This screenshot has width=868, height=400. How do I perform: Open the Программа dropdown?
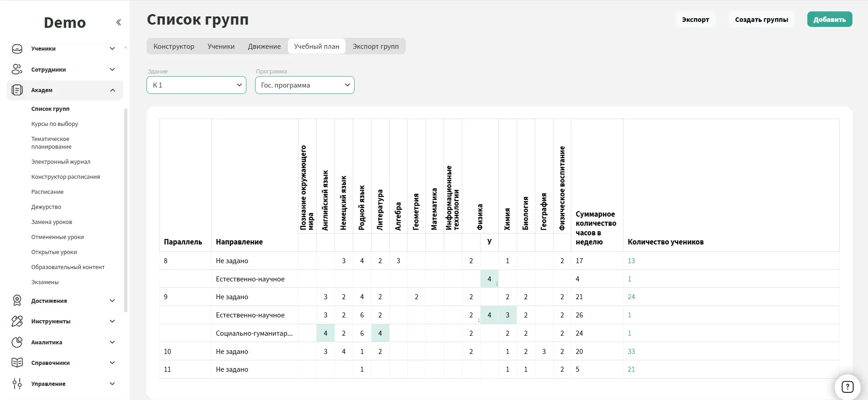pyautogui.click(x=304, y=85)
